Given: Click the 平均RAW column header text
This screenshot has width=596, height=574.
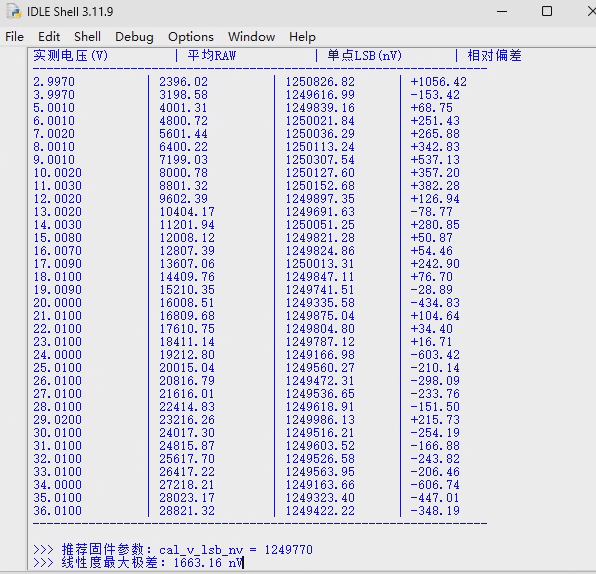Looking at the screenshot, I should [212, 56].
